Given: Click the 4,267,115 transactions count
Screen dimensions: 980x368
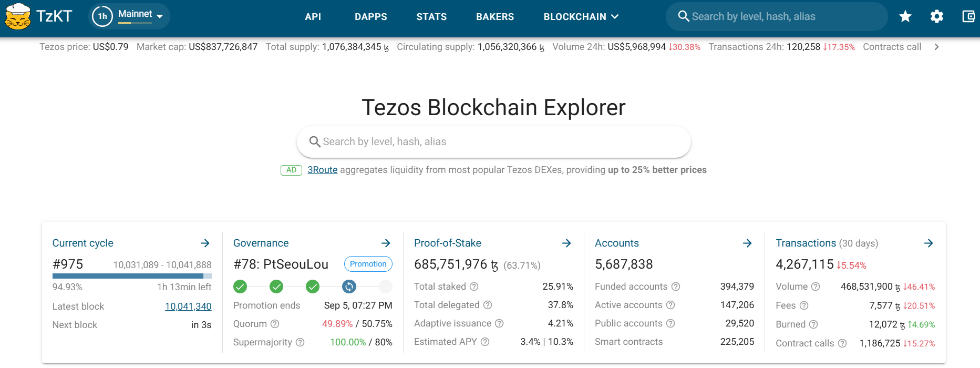Looking at the screenshot, I should click(805, 264).
